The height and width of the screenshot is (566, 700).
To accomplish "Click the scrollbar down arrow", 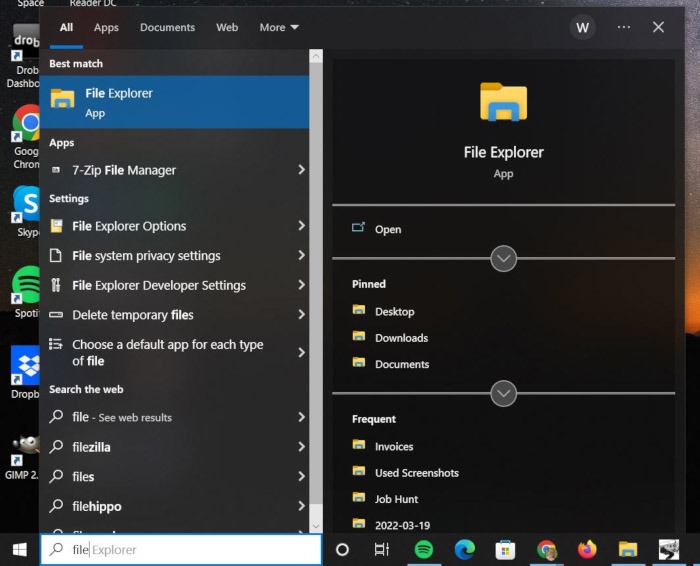I will pos(316,526).
